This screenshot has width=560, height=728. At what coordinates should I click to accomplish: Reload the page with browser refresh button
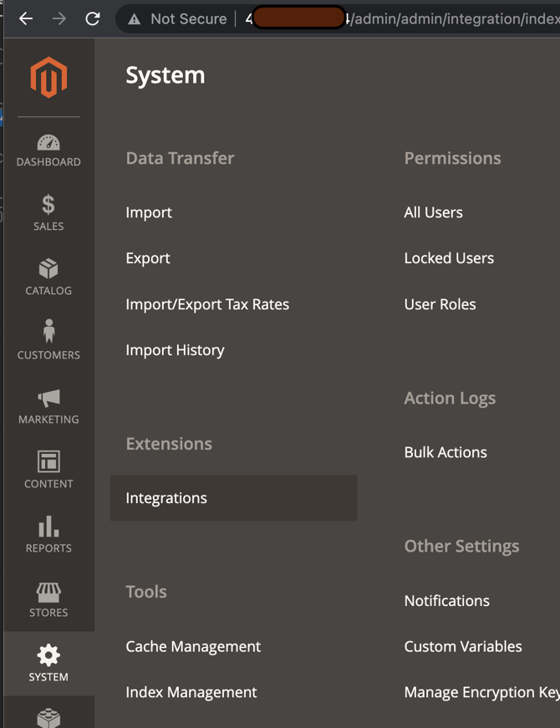[x=93, y=18]
